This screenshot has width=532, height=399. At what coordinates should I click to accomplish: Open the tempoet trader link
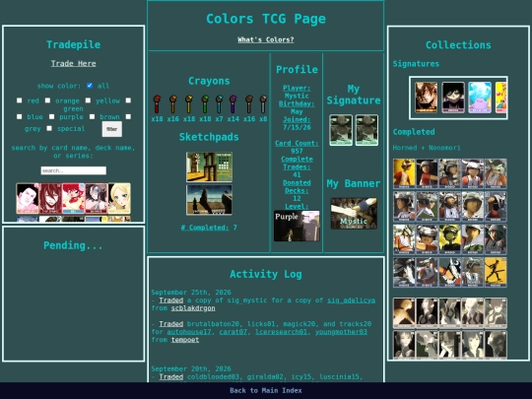point(185,340)
